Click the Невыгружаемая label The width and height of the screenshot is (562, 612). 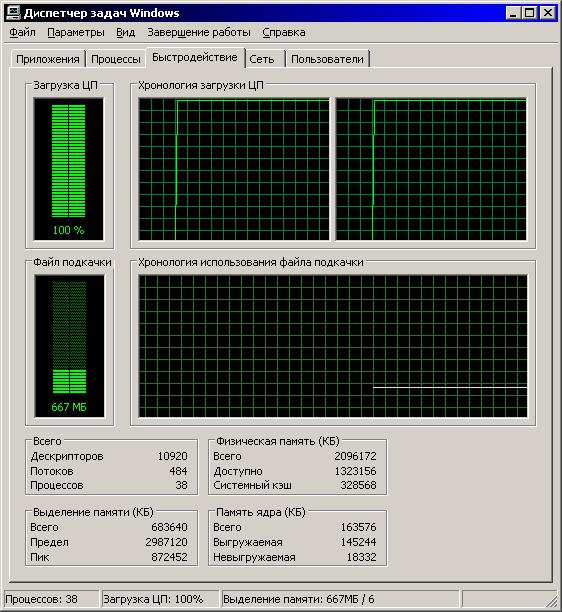[254, 557]
